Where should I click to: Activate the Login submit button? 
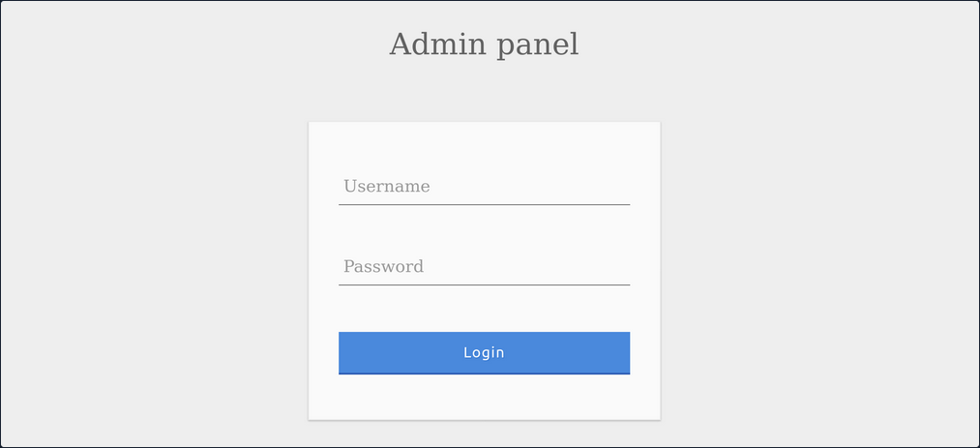484,353
